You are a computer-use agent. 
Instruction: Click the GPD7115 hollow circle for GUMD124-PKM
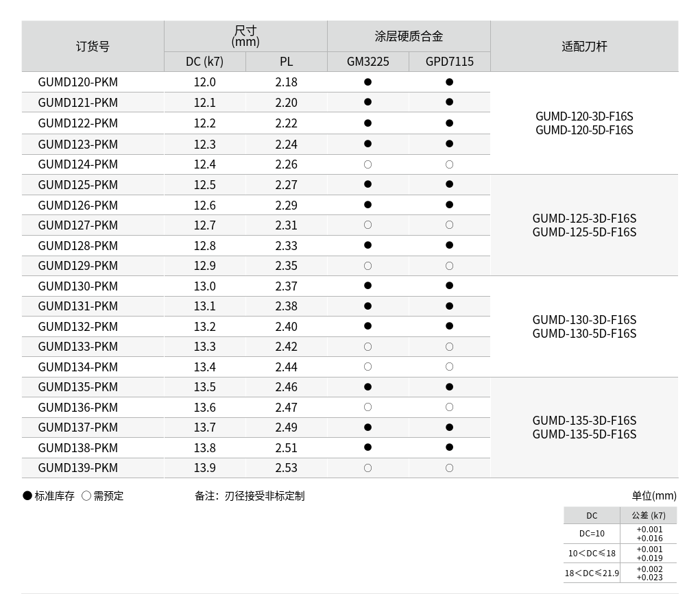coord(449,164)
